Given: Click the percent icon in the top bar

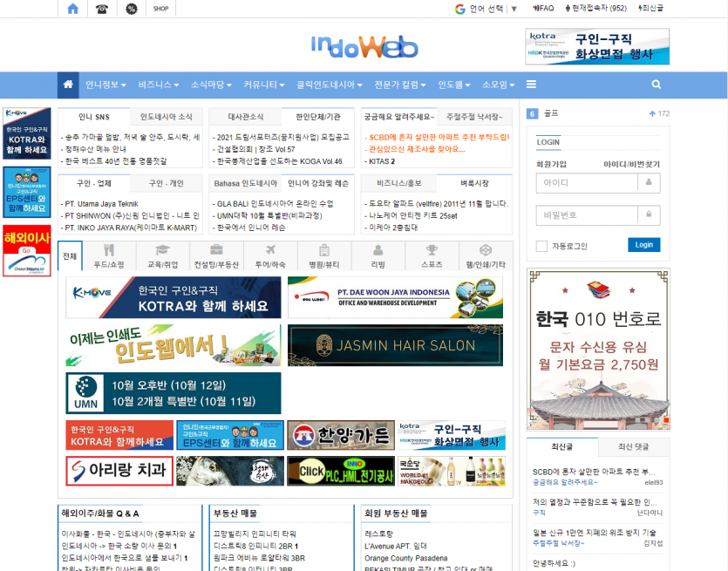Looking at the screenshot, I should click(132, 9).
